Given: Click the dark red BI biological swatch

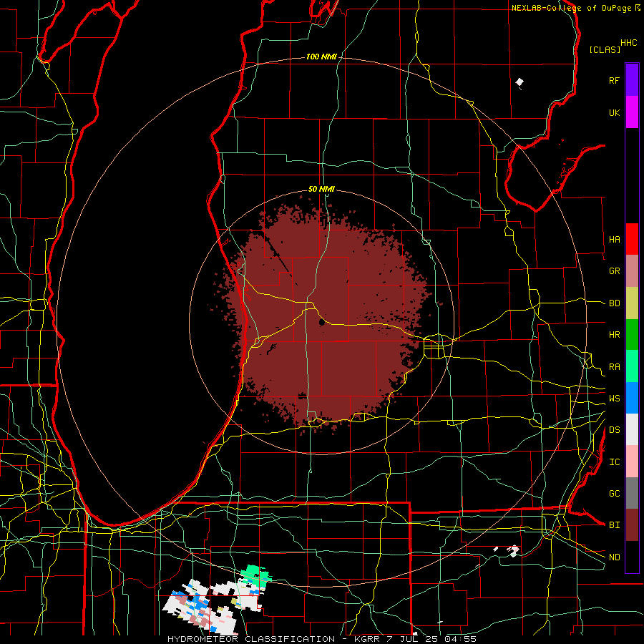Looking at the screenshot, I should point(632,525).
